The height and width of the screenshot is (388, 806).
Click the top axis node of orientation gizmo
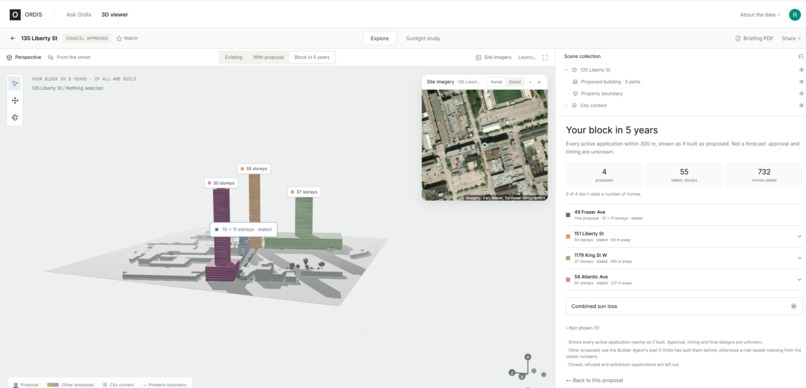click(527, 357)
